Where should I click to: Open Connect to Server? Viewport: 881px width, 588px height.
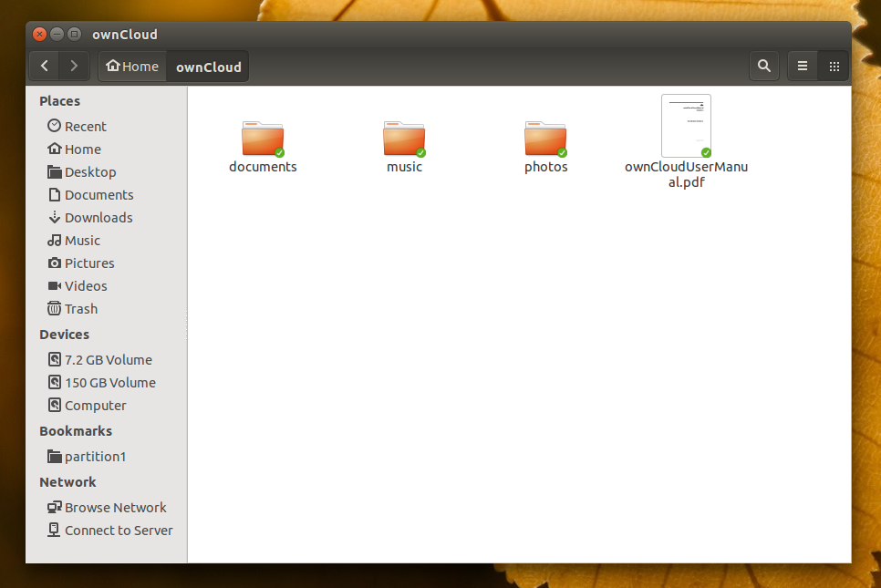(x=119, y=530)
